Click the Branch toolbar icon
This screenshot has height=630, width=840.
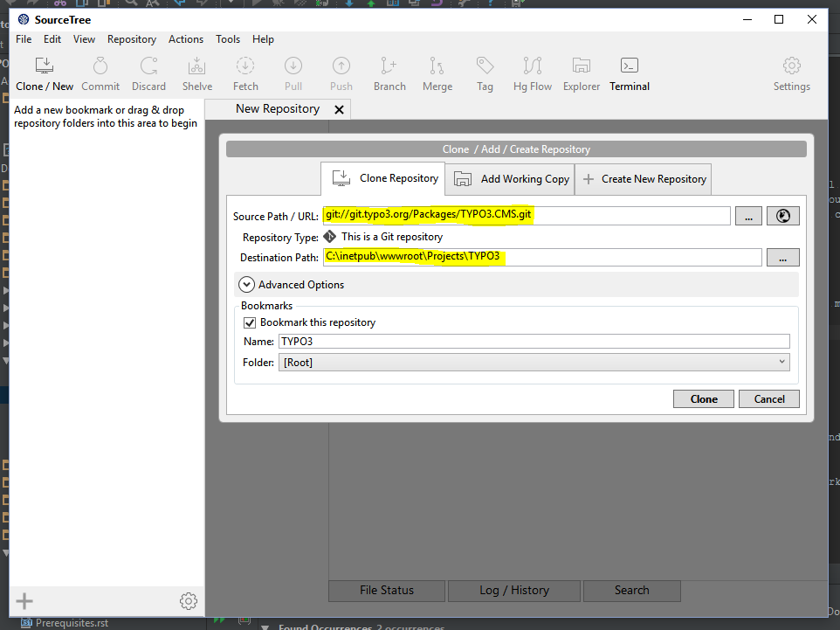[389, 66]
